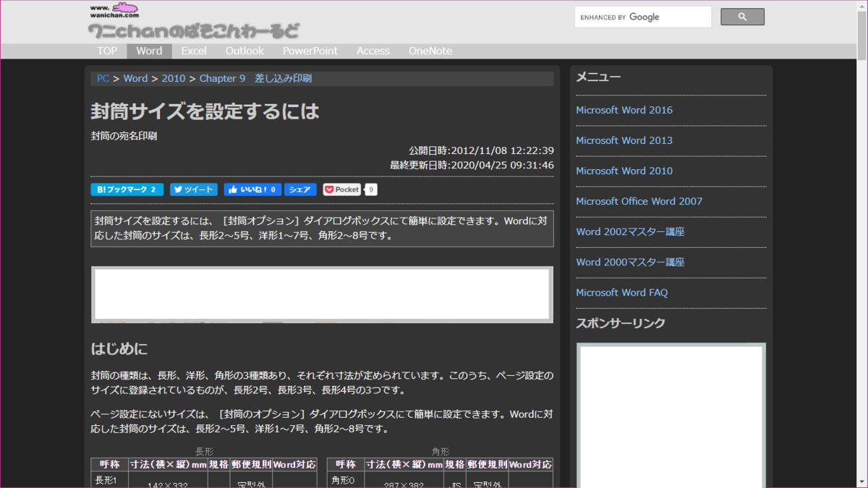The height and width of the screenshot is (488, 868).
Task: Click the Pocket count bubble showing 9
Action: tap(370, 189)
